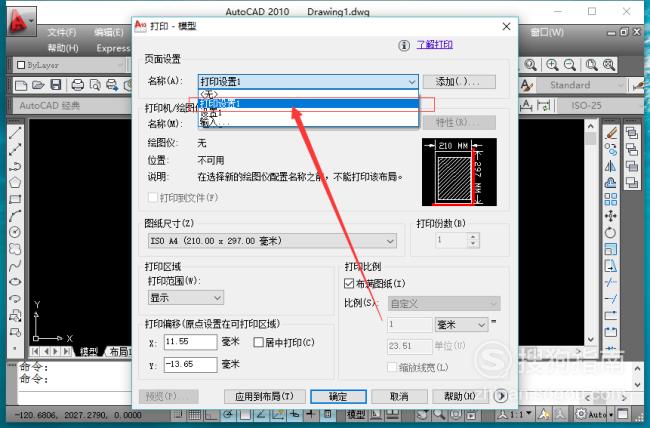Open the ISO-25 dimension style dropdown

click(x=600, y=105)
